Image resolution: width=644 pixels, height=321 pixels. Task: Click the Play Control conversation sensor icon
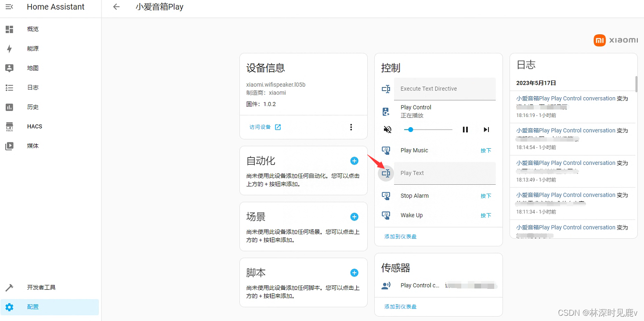pos(386,286)
